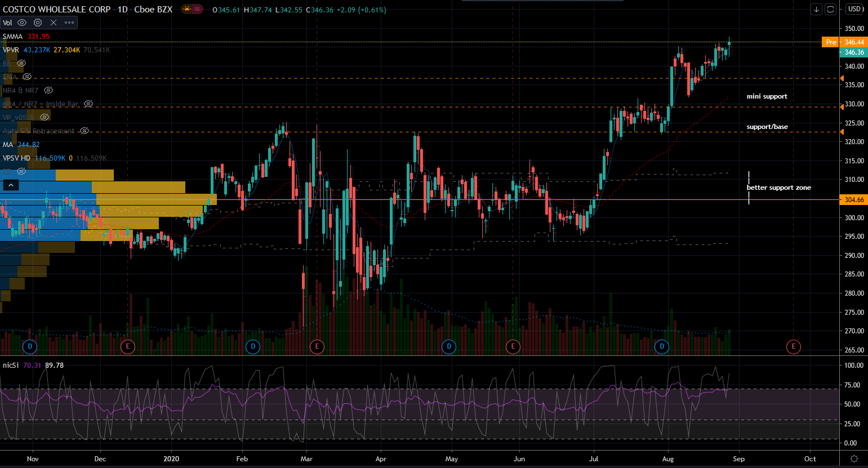
Task: Click the faded Auto Fib Retracement legend label
Action: (38, 131)
